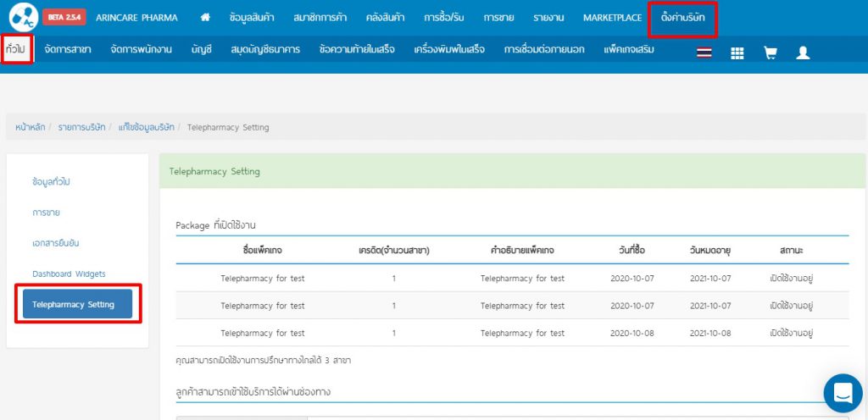The image size is (868, 420).
Task: Open MARKETPLACE menu
Action: 612,18
